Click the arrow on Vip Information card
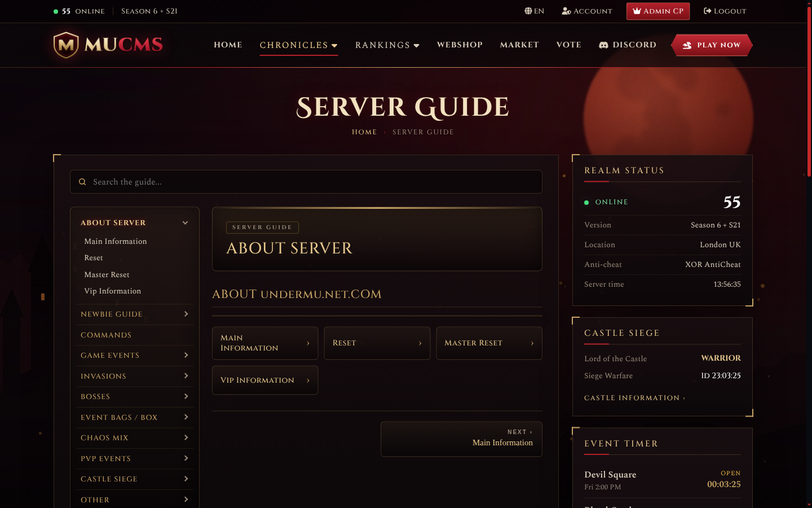 click(308, 380)
